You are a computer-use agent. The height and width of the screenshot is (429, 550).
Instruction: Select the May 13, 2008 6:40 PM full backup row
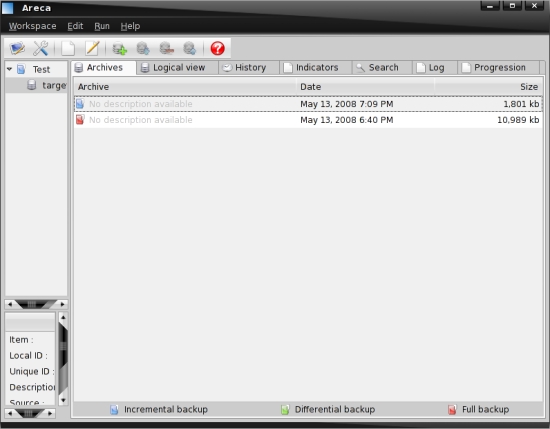[308, 120]
